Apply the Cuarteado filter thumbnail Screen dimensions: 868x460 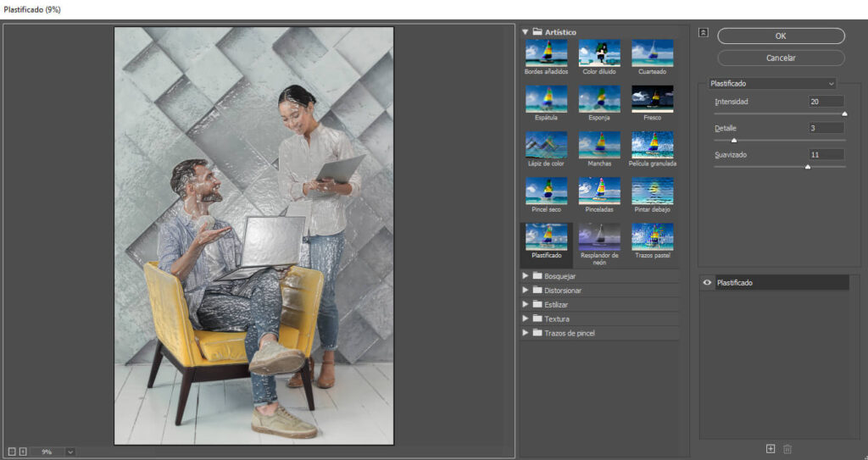click(x=652, y=53)
